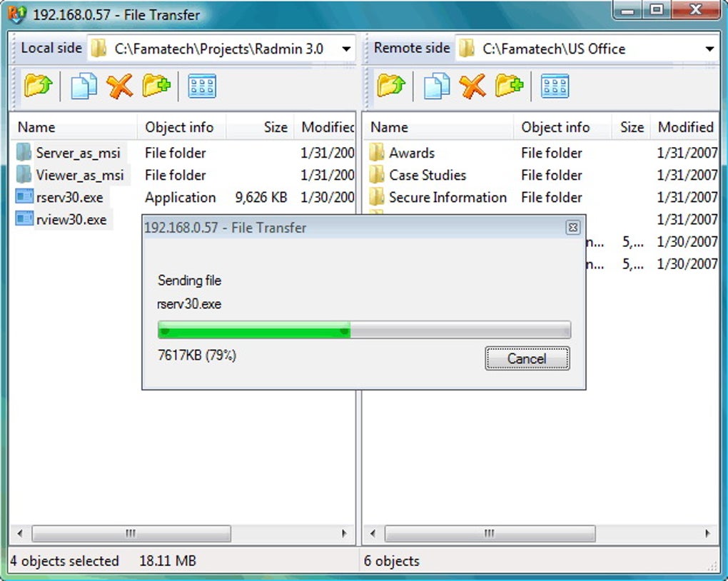This screenshot has width=728, height=581.
Task: Open the Remote side path dropdown
Action: coord(709,49)
